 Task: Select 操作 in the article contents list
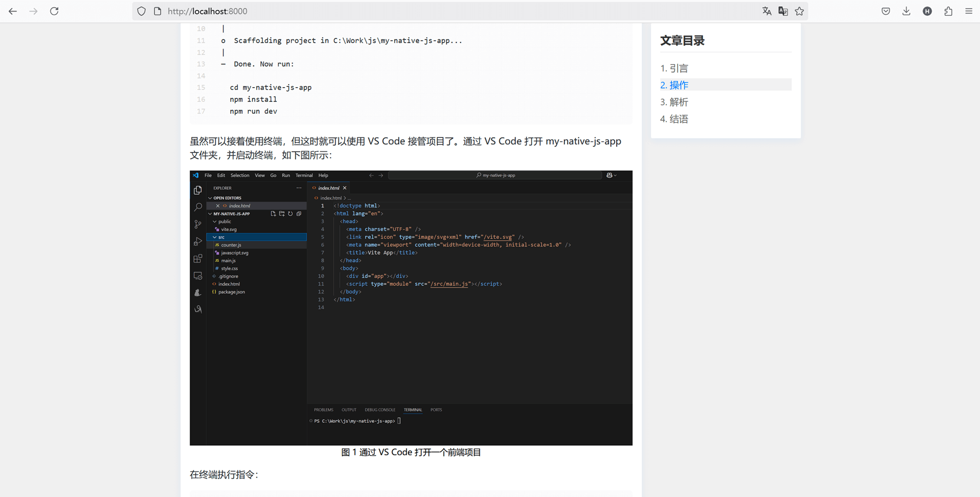[x=674, y=85]
